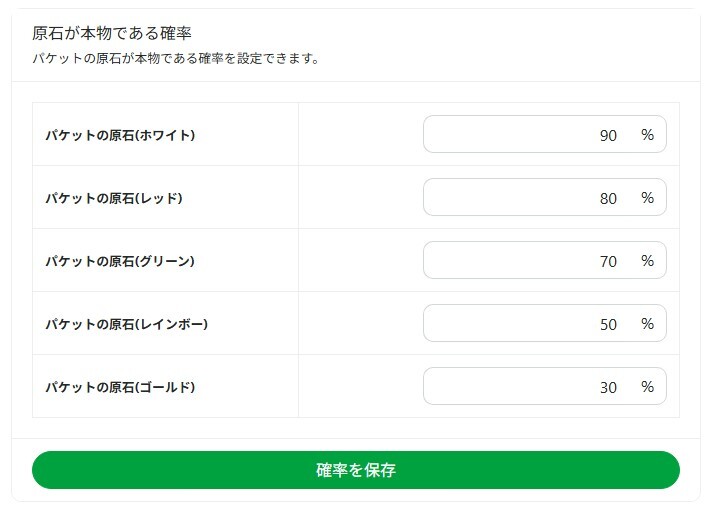This screenshot has width=711, height=510.
Task: Click the description text below the heading
Action: pyautogui.click(x=176, y=58)
